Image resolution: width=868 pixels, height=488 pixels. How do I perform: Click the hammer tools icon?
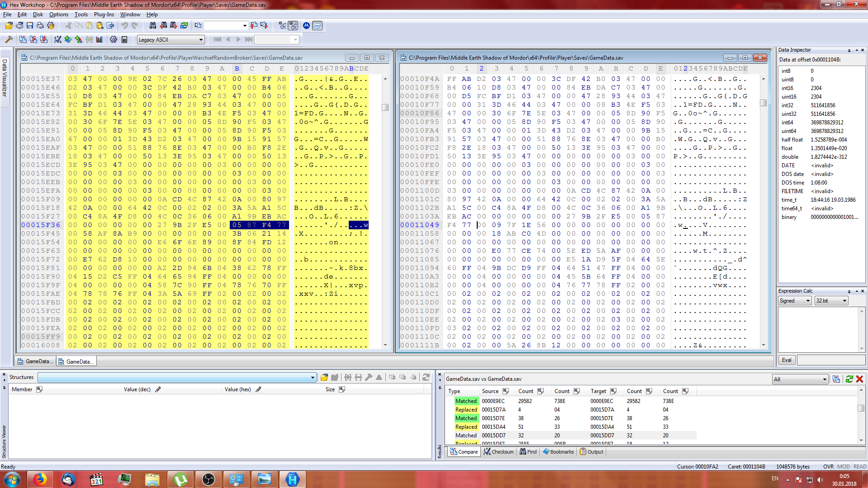9,40
